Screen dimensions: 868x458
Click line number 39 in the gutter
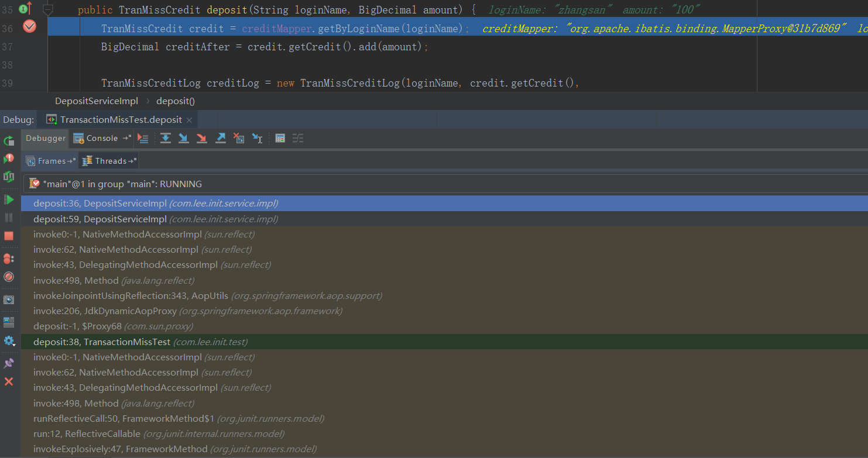[x=8, y=83]
